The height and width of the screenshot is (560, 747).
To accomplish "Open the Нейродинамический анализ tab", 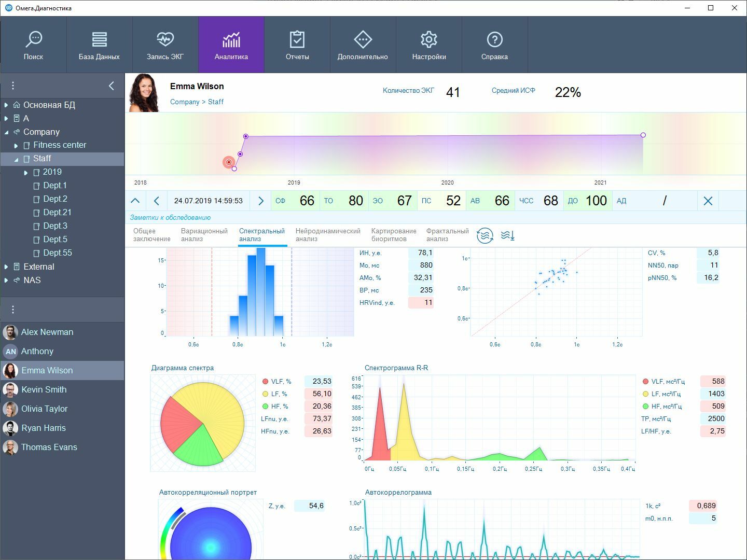I will click(x=328, y=235).
